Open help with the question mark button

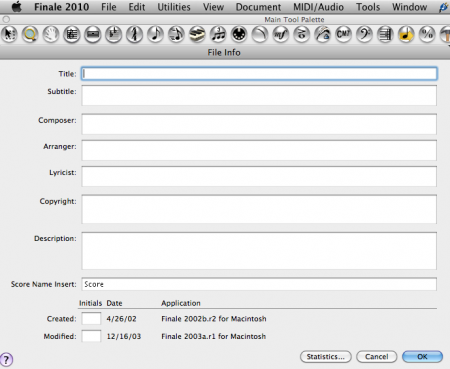6,359
